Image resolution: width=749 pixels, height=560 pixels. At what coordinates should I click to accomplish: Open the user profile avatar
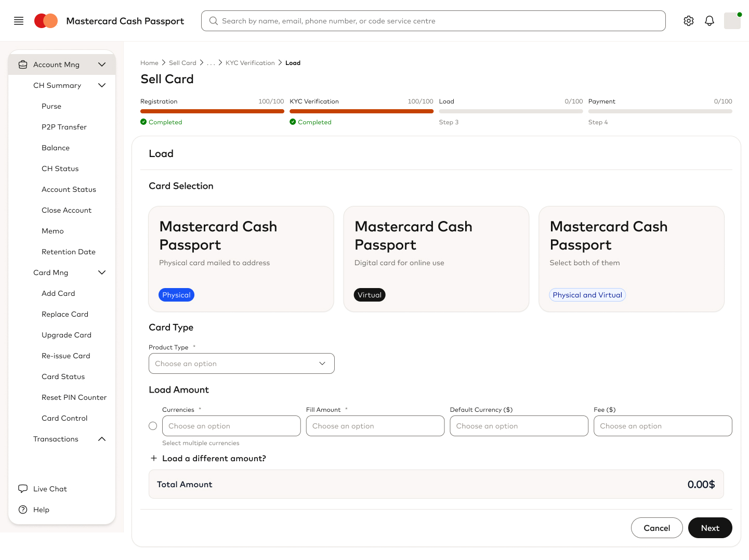point(732,21)
